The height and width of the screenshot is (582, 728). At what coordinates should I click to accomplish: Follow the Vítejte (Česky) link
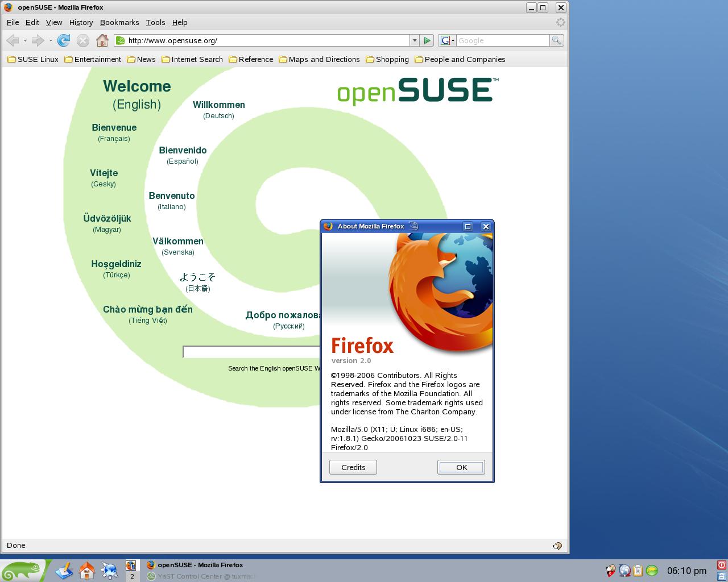point(104,177)
